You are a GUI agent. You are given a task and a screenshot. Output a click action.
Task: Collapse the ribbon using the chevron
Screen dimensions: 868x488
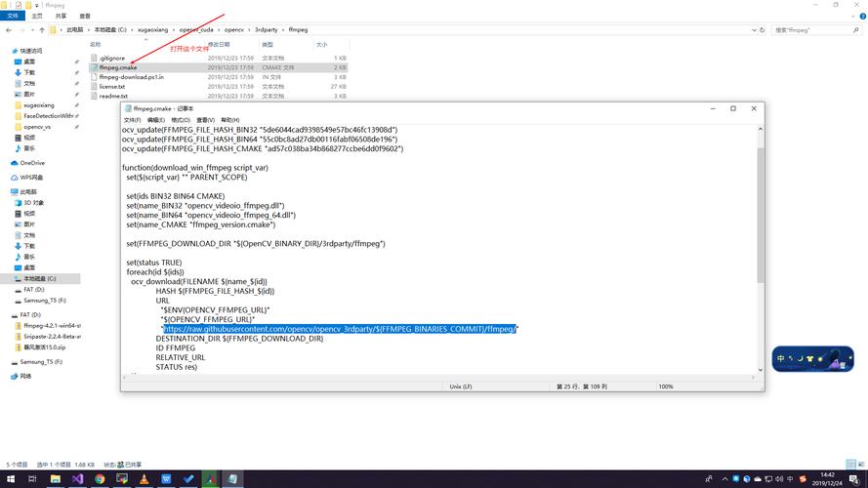[851, 16]
